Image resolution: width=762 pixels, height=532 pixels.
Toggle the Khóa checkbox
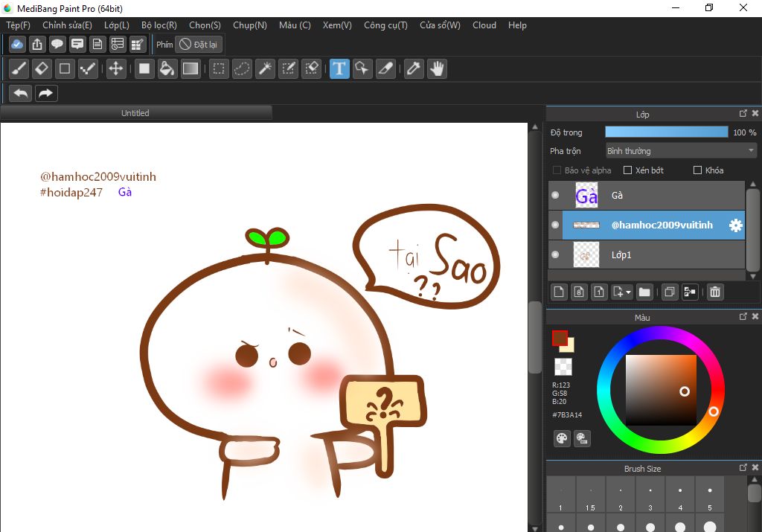pyautogui.click(x=697, y=170)
